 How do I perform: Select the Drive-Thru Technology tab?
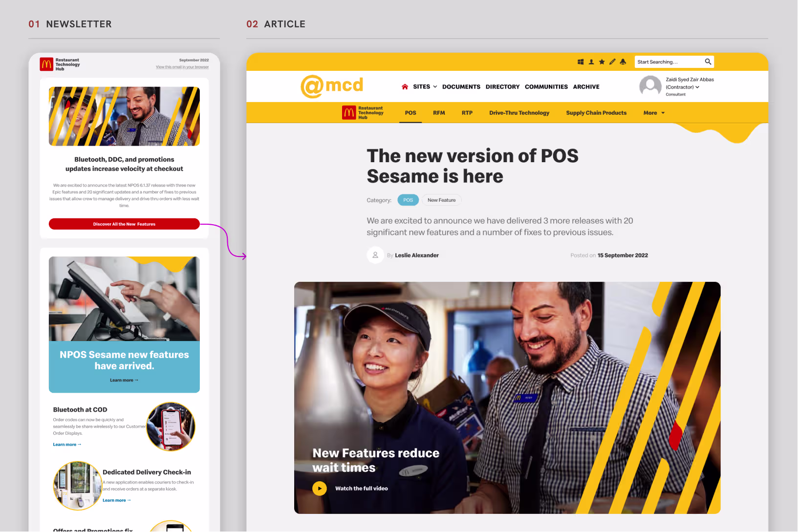click(519, 113)
